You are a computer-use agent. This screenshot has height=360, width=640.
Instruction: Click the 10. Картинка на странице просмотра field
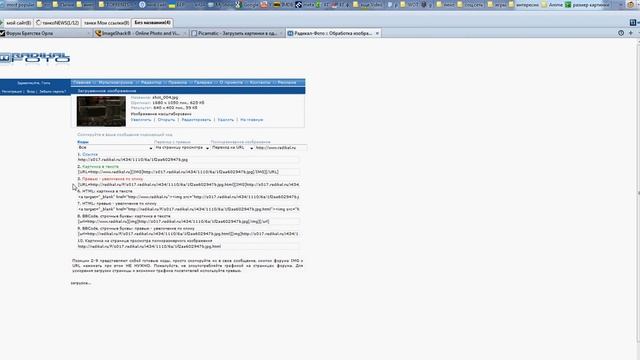click(188, 247)
